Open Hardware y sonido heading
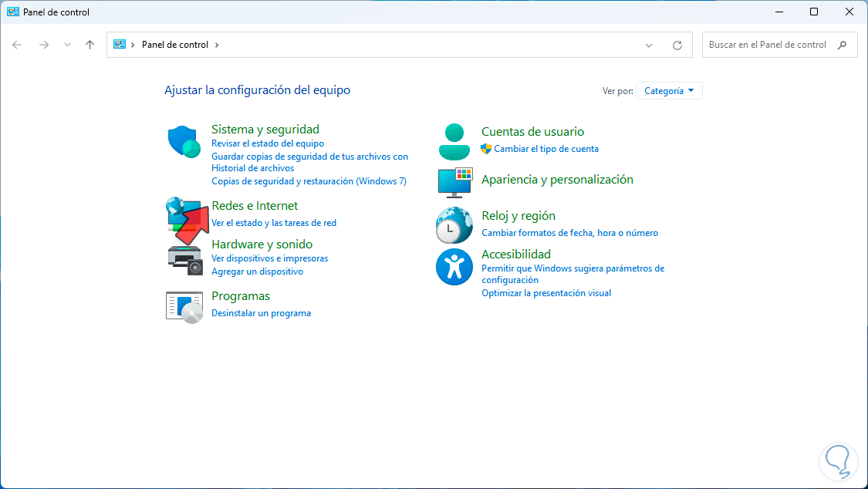Viewport: 868px width, 489px height. (262, 244)
